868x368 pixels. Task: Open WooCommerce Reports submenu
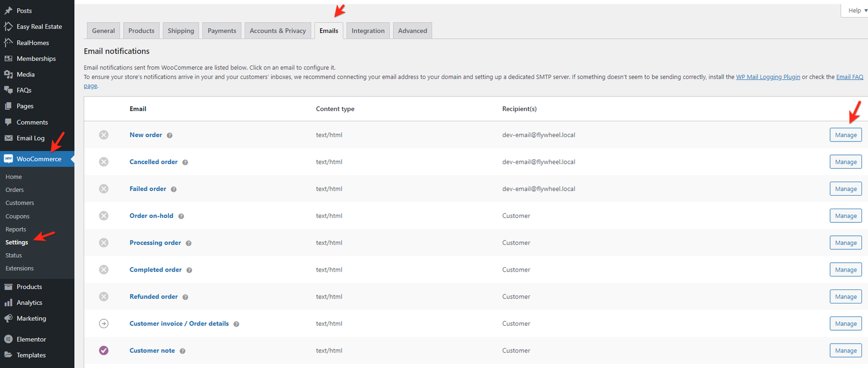point(16,229)
